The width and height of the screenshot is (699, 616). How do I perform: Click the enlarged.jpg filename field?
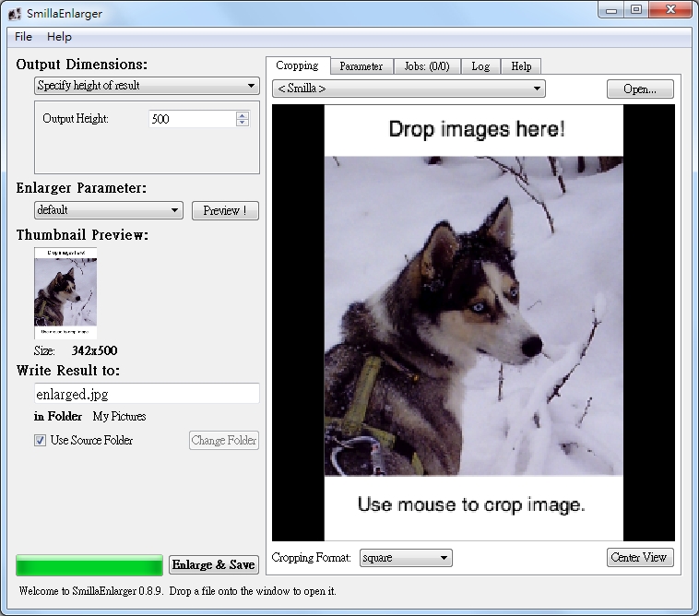(147, 394)
